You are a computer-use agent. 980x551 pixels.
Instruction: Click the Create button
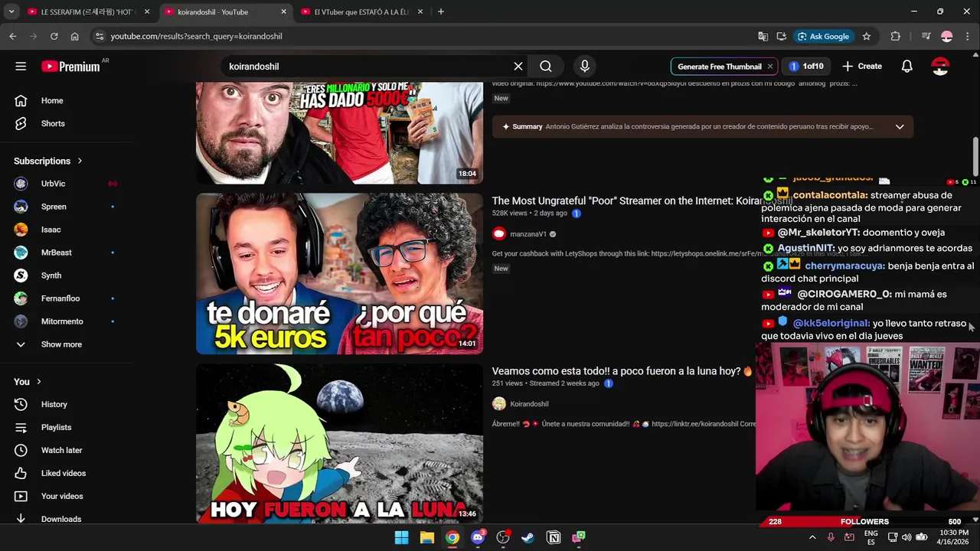pyautogui.click(x=862, y=67)
